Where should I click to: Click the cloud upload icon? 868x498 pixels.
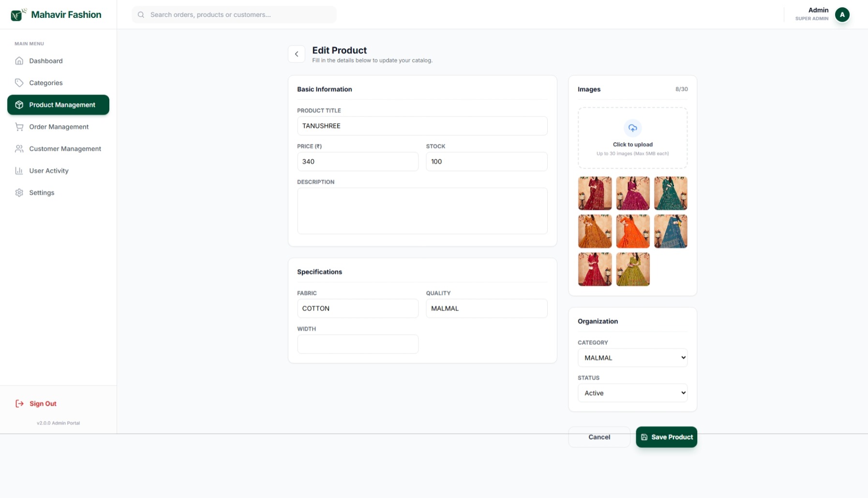point(632,128)
